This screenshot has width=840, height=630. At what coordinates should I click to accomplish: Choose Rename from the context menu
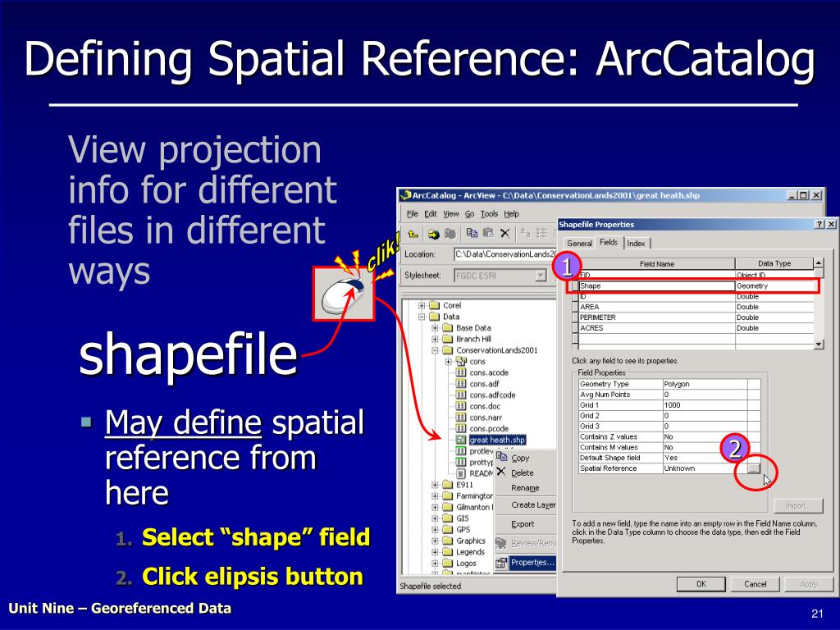pyautogui.click(x=525, y=488)
